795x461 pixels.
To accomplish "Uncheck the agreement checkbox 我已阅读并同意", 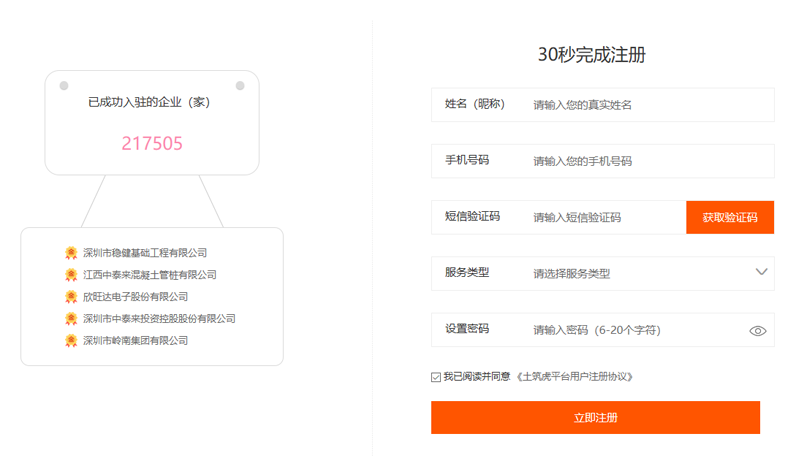I will click(436, 377).
